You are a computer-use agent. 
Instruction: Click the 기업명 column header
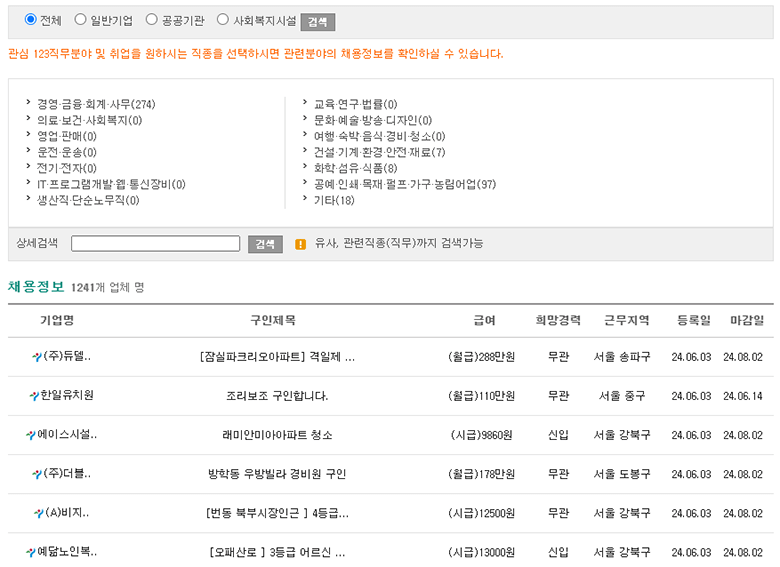coord(57,320)
